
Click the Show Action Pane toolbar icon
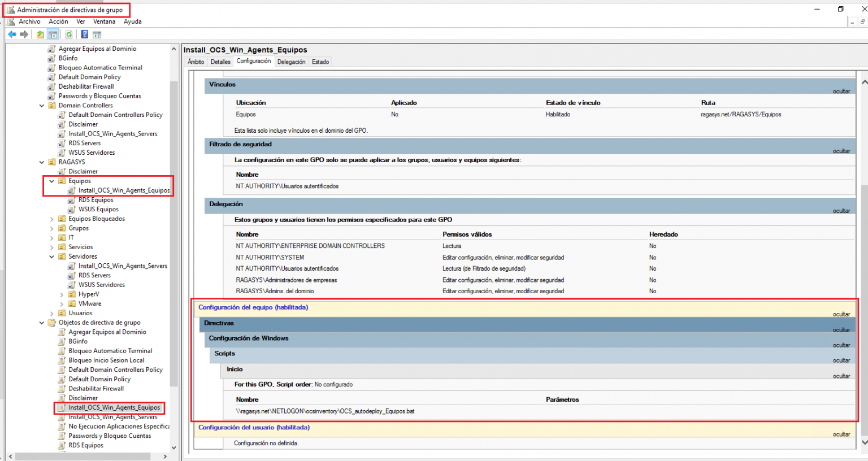click(x=97, y=34)
